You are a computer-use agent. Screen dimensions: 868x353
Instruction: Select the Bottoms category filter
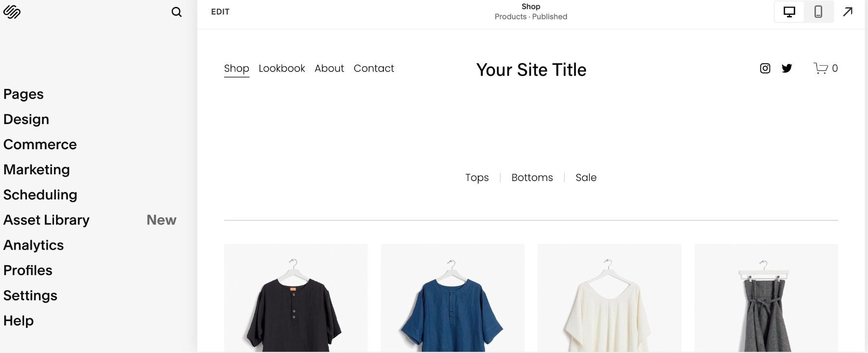[532, 178]
